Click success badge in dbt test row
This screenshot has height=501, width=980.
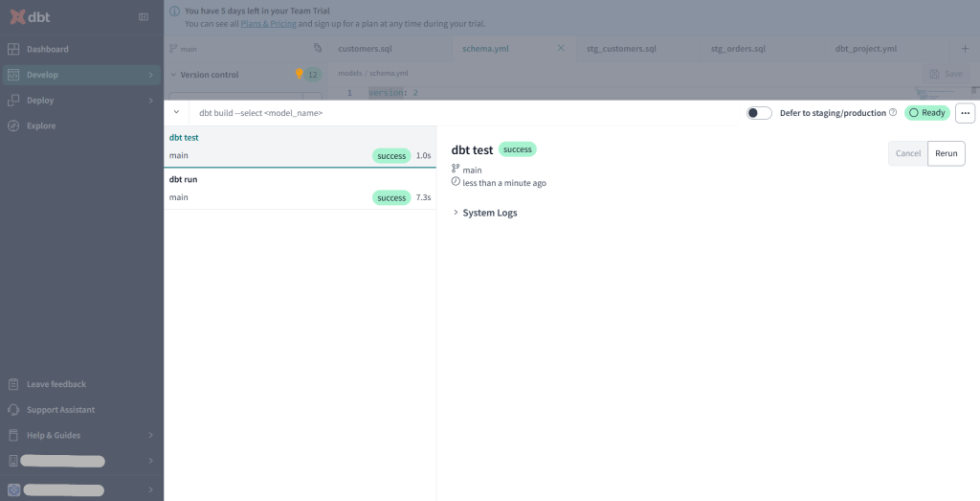point(391,156)
